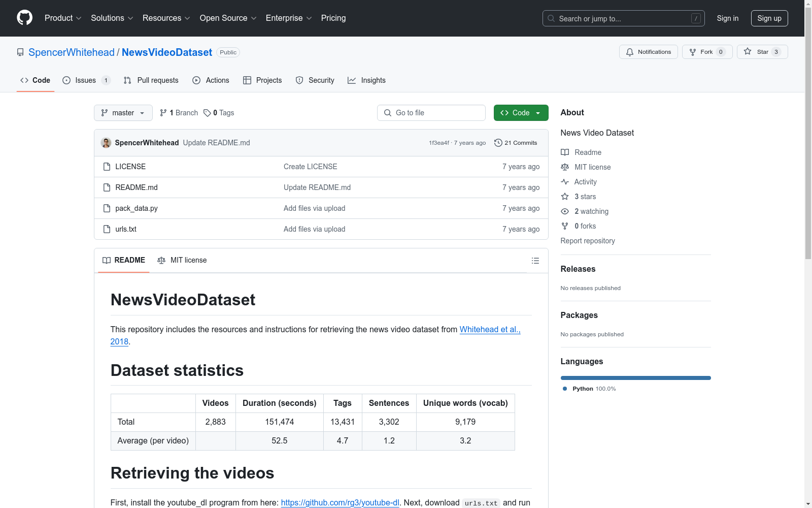Viewport: 812px width, 508px height.
Task: Click the file icon for pack_data.py
Action: pyautogui.click(x=107, y=208)
